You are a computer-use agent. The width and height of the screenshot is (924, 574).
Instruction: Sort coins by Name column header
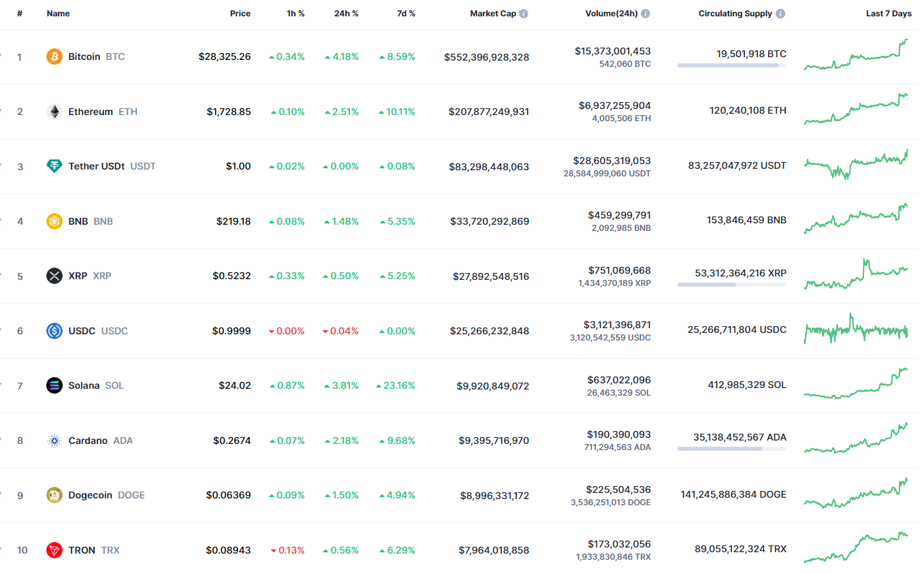tap(58, 14)
